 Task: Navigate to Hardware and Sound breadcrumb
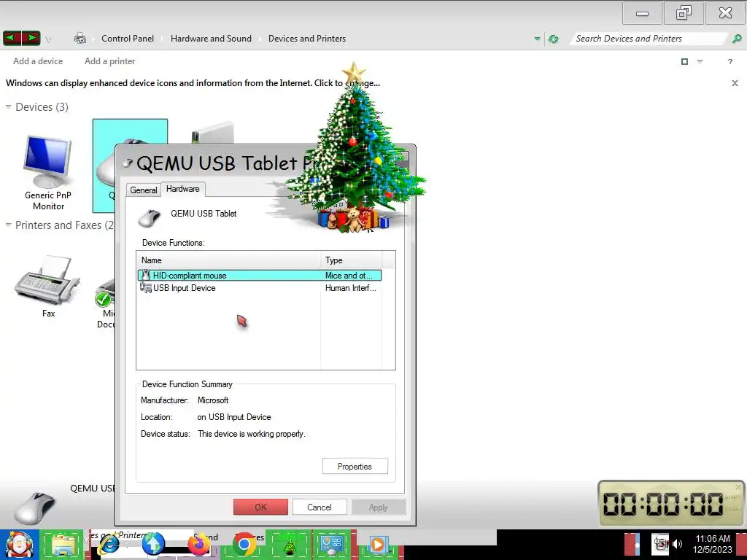pos(211,39)
